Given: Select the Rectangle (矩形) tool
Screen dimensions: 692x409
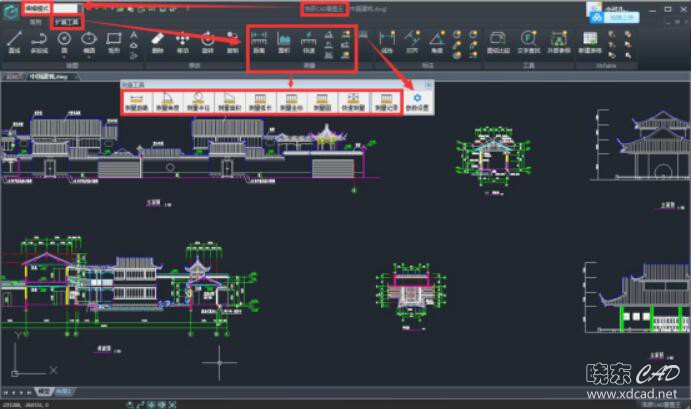Looking at the screenshot, I should [x=113, y=41].
